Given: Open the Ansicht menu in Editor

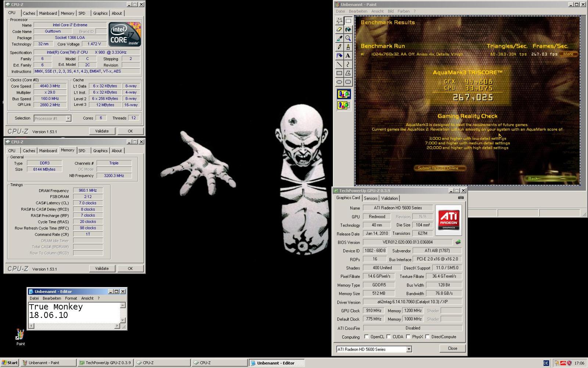Looking at the screenshot, I should click(87, 298).
